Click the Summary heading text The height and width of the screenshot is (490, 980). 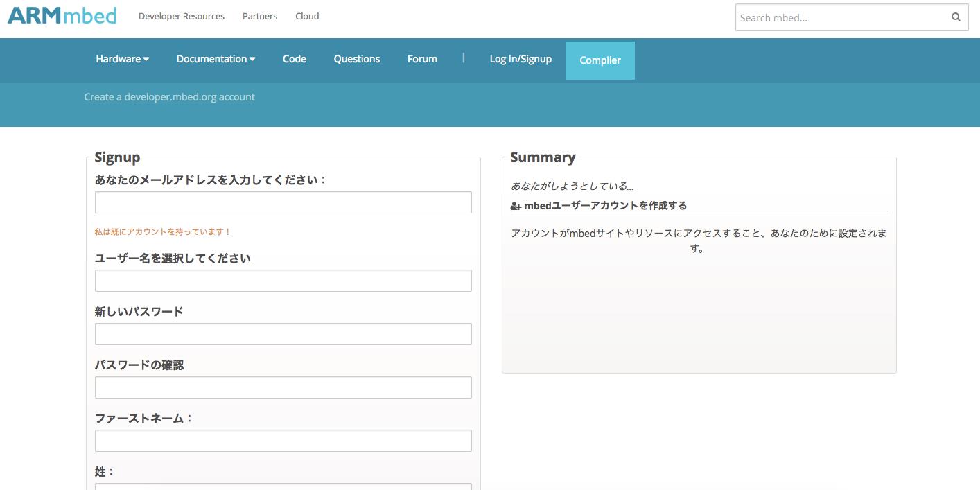(543, 157)
